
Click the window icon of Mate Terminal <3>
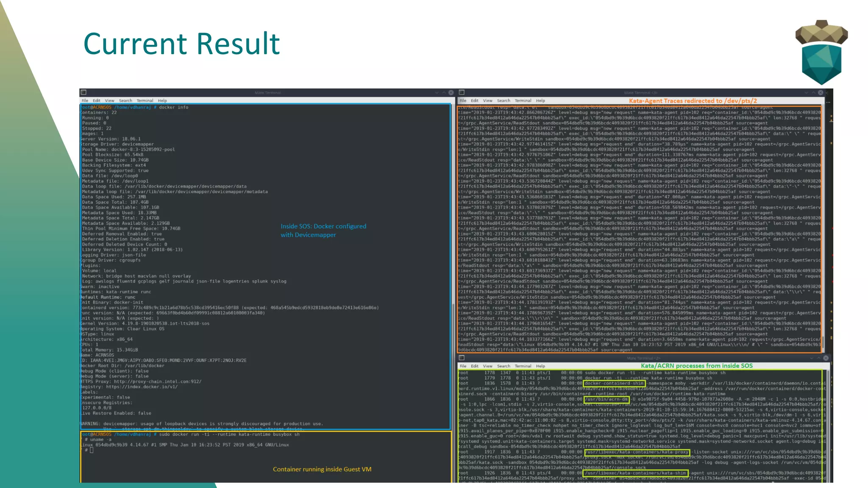[462, 92]
